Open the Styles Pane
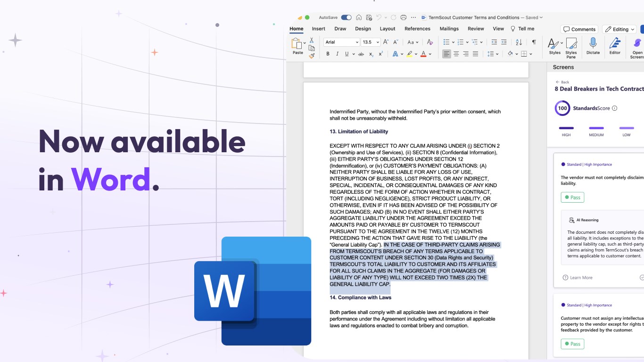 (x=571, y=48)
